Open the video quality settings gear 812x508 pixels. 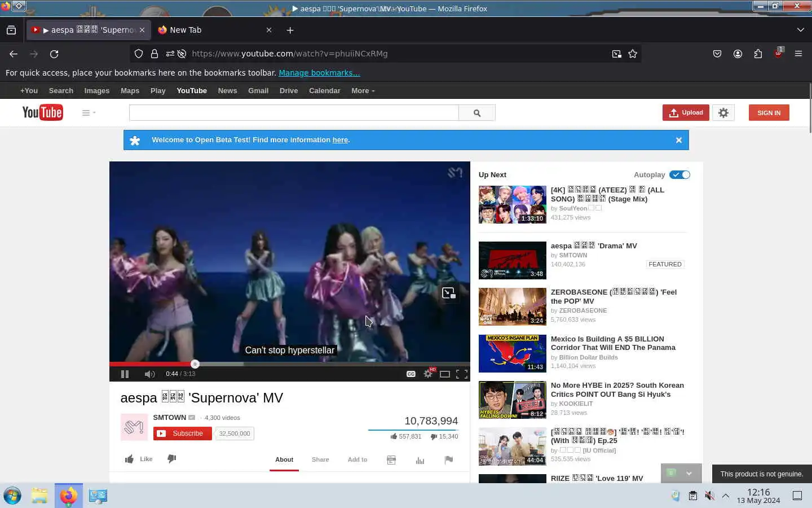[x=428, y=374]
